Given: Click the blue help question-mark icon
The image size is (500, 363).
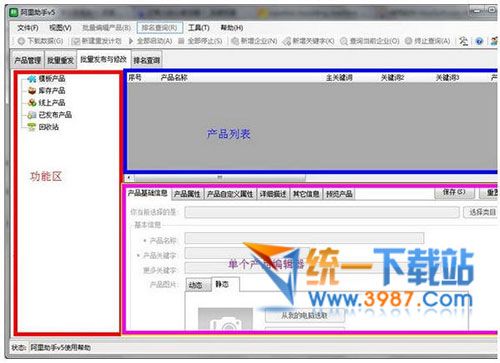Looking at the screenshot, I should point(479,41).
